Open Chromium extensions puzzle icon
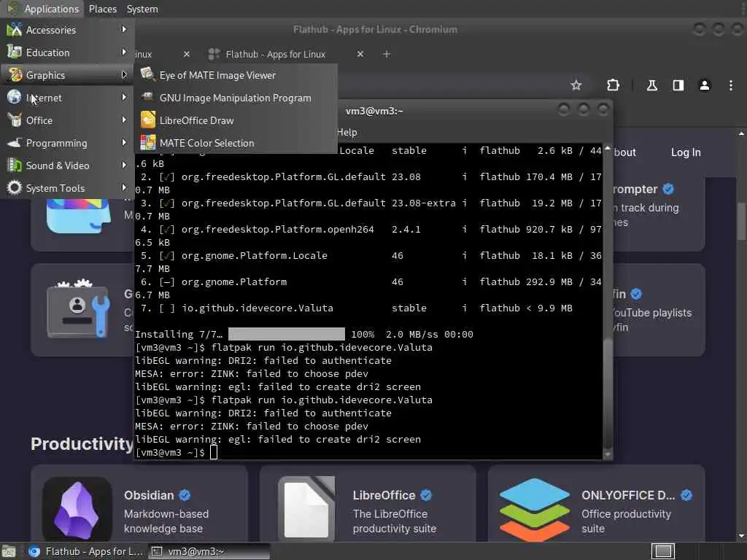Image resolution: width=747 pixels, height=560 pixels. click(613, 85)
